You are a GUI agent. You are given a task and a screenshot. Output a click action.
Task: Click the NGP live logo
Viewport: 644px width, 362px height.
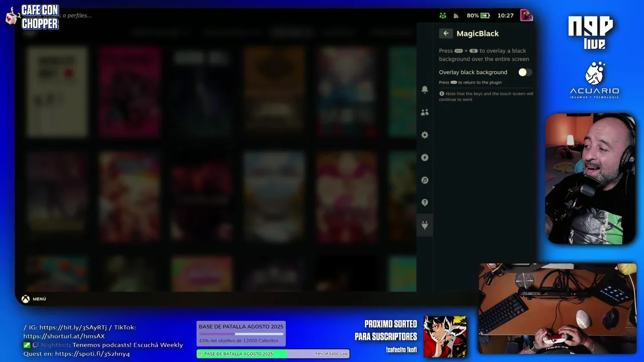[x=591, y=32]
